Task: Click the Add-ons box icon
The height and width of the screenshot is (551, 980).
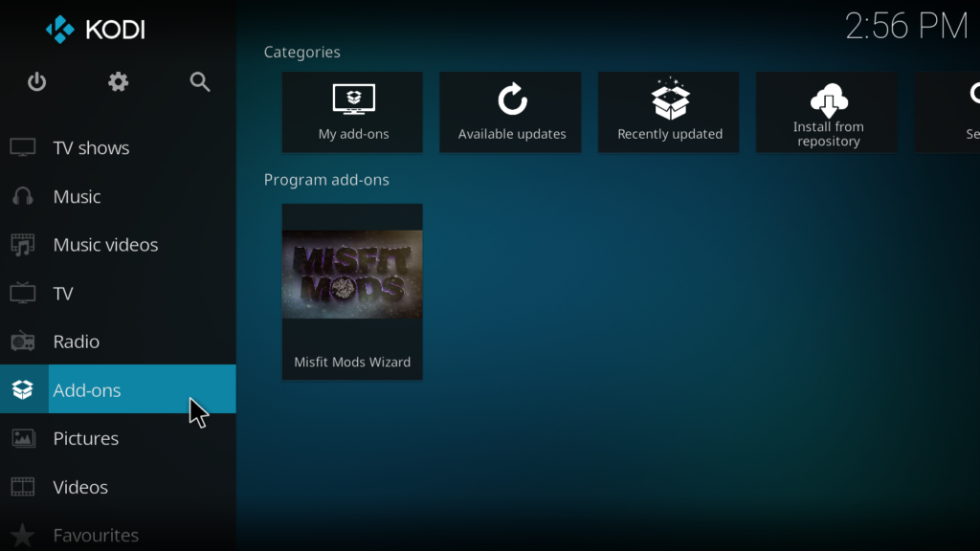Action: click(x=23, y=390)
